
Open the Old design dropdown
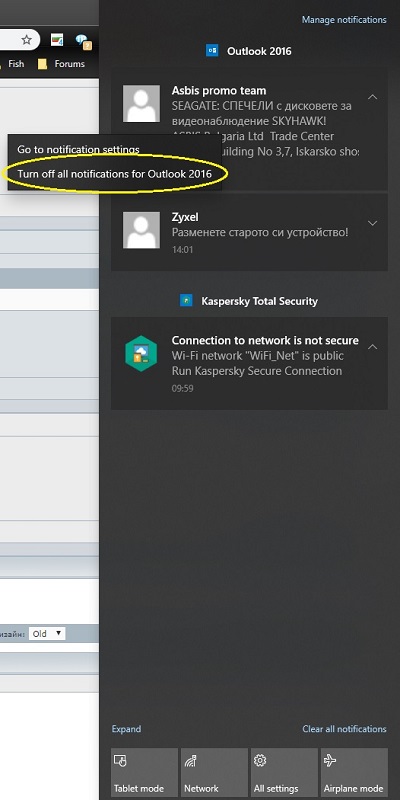47,634
